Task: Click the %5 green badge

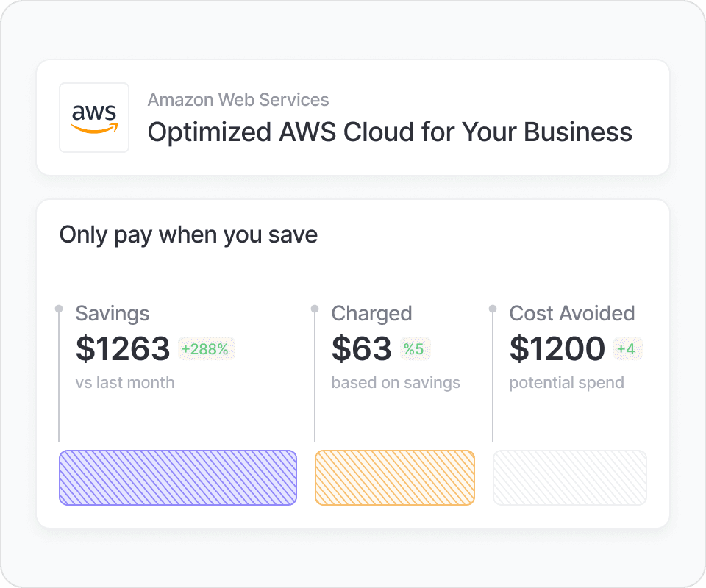Action: click(x=413, y=349)
